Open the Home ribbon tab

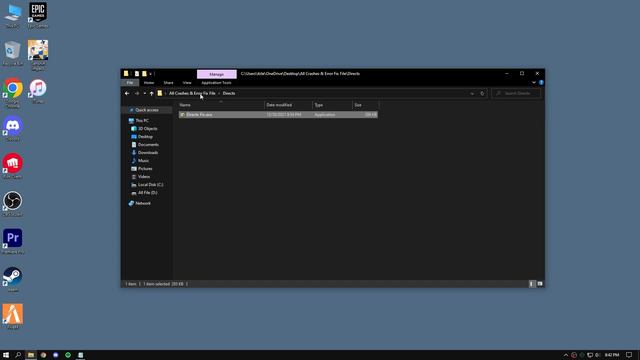point(149,82)
